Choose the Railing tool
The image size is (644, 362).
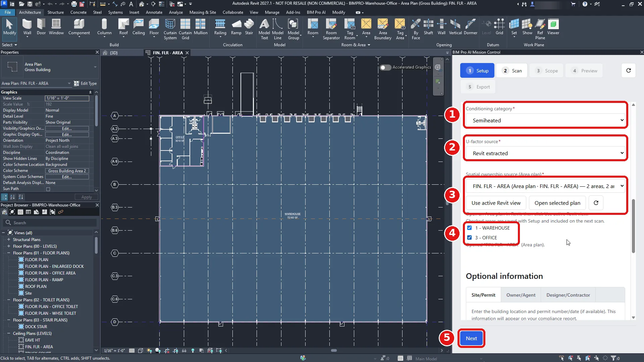click(220, 27)
